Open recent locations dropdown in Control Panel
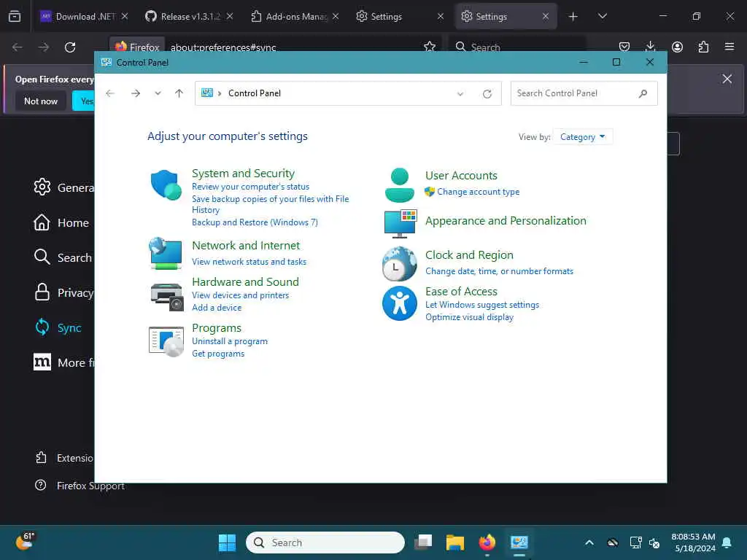Screen dimensions: 747x560 158,93
